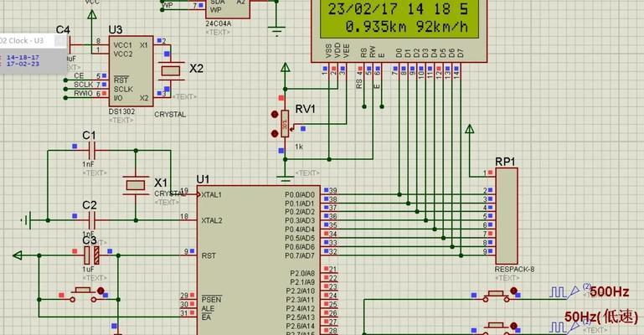Click the RWIO terminal label
Image resolution: width=644 pixels, height=335 pixels.
point(84,93)
